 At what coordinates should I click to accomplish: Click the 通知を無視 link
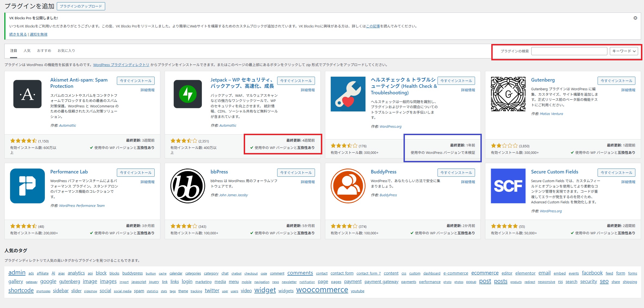pyautogui.click(x=38, y=34)
